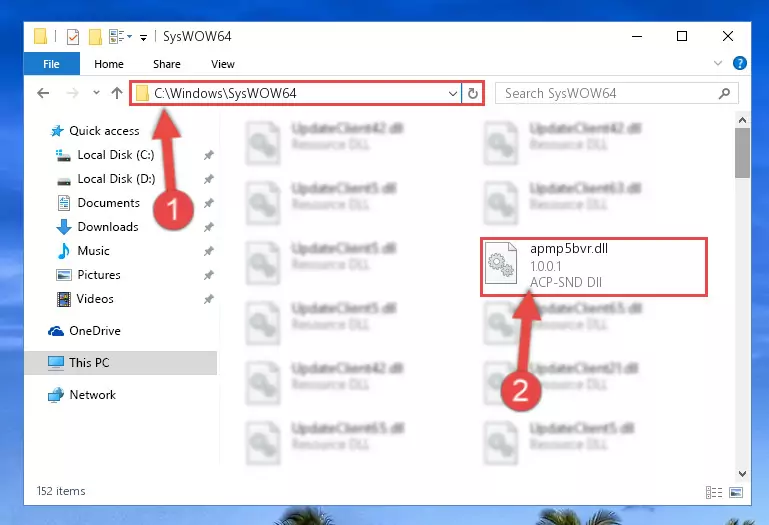Switch to Details view icon in status bar
Screen dimensions: 769x525
point(714,493)
